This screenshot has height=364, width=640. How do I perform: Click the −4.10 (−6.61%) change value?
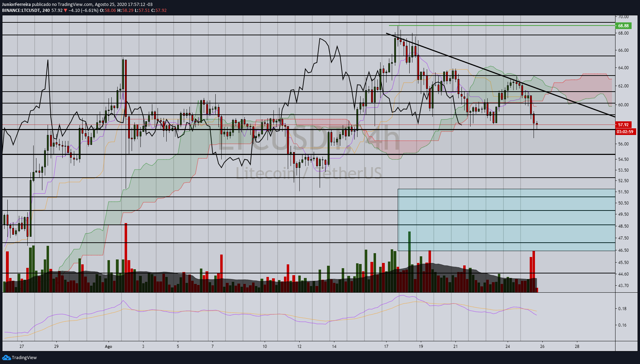[x=83, y=10]
